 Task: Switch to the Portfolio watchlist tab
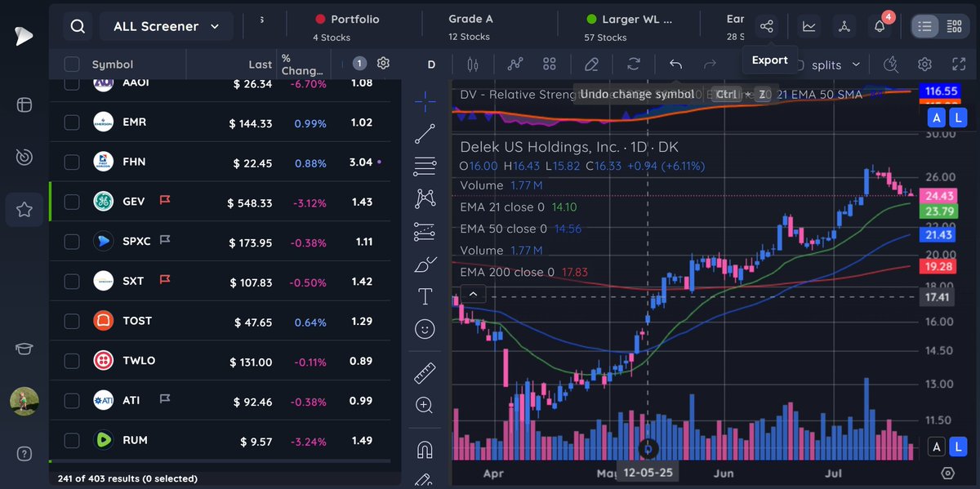tap(347, 26)
